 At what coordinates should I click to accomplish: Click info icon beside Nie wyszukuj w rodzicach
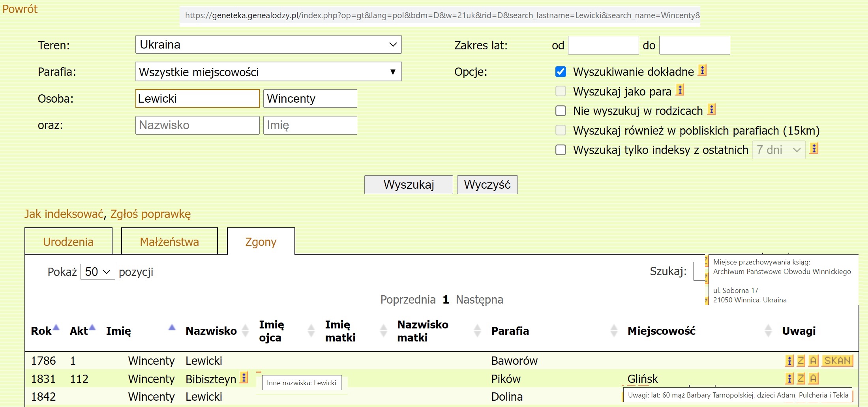[711, 110]
